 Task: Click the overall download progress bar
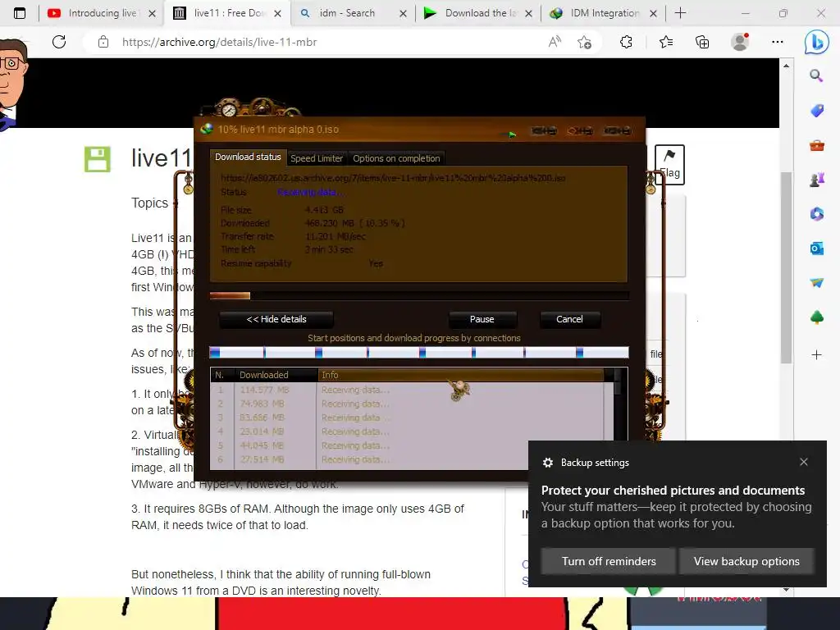click(x=419, y=295)
